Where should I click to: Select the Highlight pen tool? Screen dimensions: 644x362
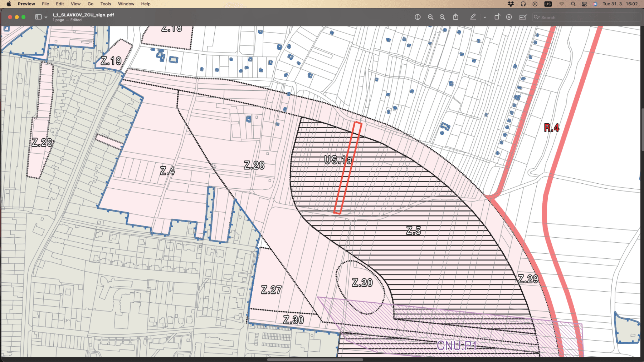coord(473,17)
